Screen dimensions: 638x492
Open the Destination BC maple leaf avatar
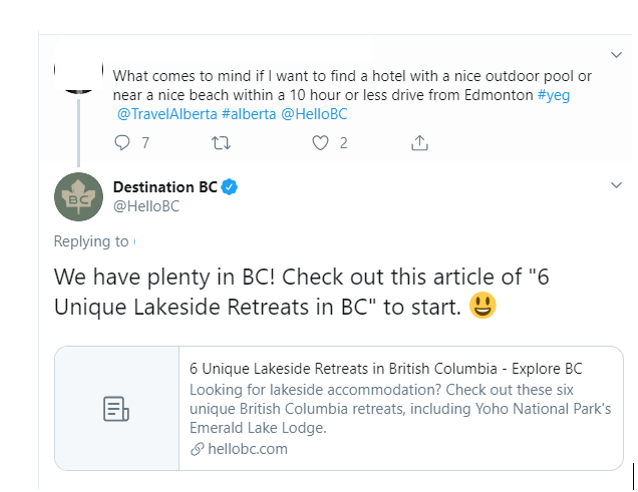(78, 197)
